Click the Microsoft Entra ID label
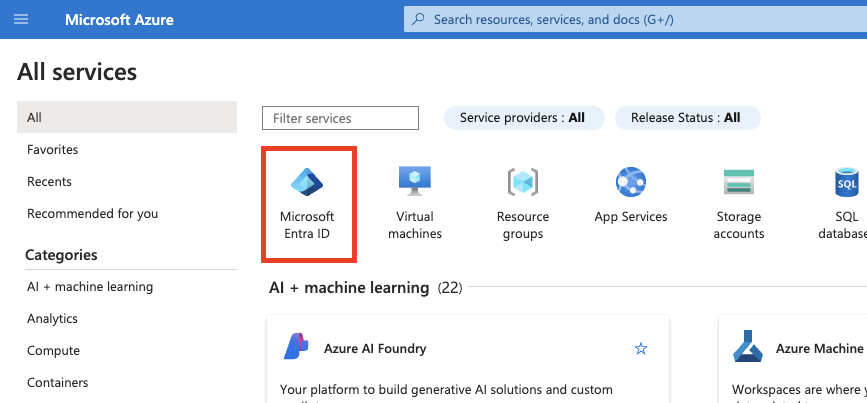The width and height of the screenshot is (867, 403). pos(307,225)
